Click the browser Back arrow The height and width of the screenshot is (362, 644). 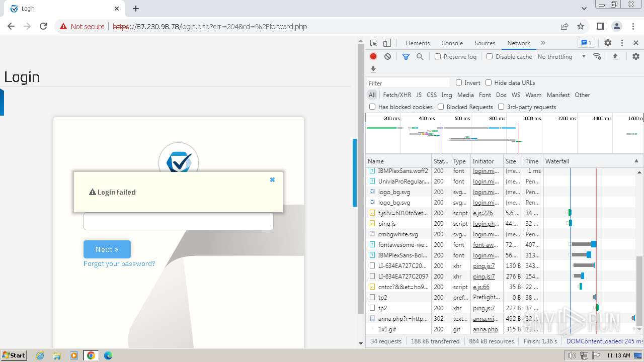[x=11, y=26]
